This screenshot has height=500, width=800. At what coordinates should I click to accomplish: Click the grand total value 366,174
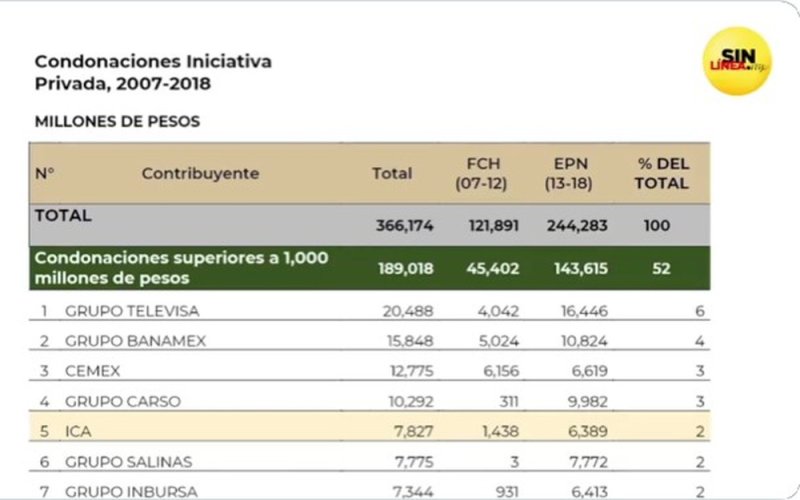pyautogui.click(x=404, y=226)
